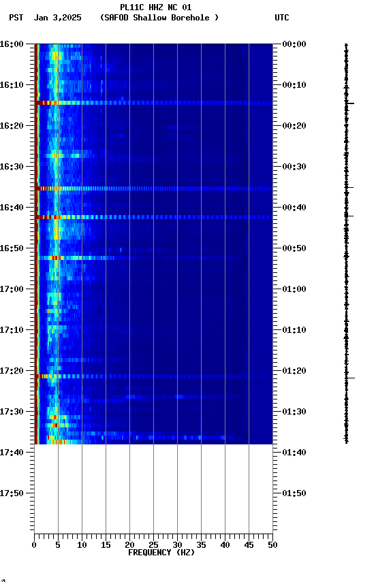Click the 00:00 UTC time label
Viewport: 376px width, 588px height.
[x=294, y=44]
